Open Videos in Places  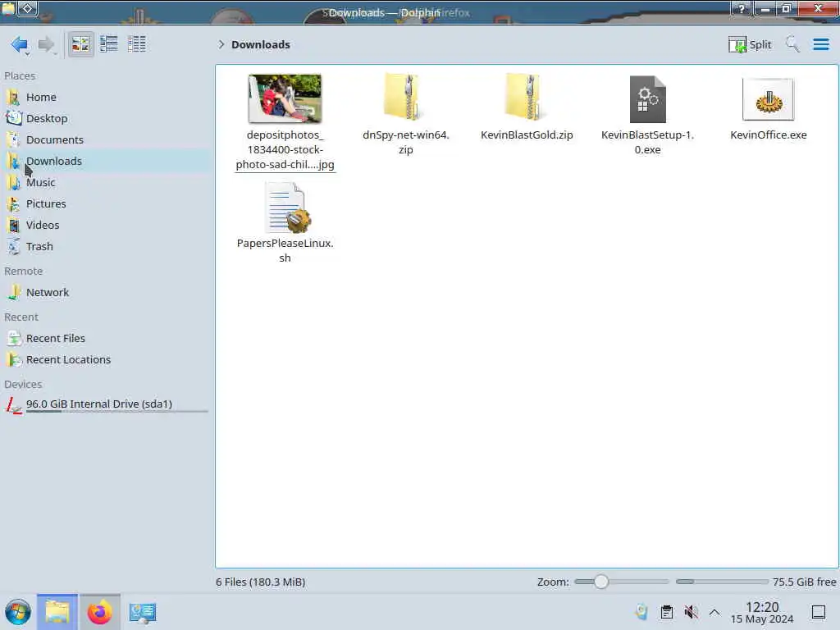[x=105, y=225]
